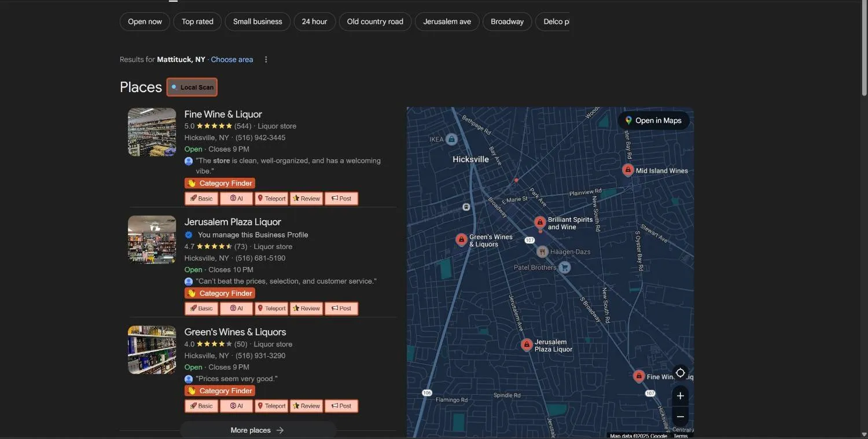This screenshot has width=868, height=439.
Task: Click the Hicksville label on the map
Action: [470, 159]
